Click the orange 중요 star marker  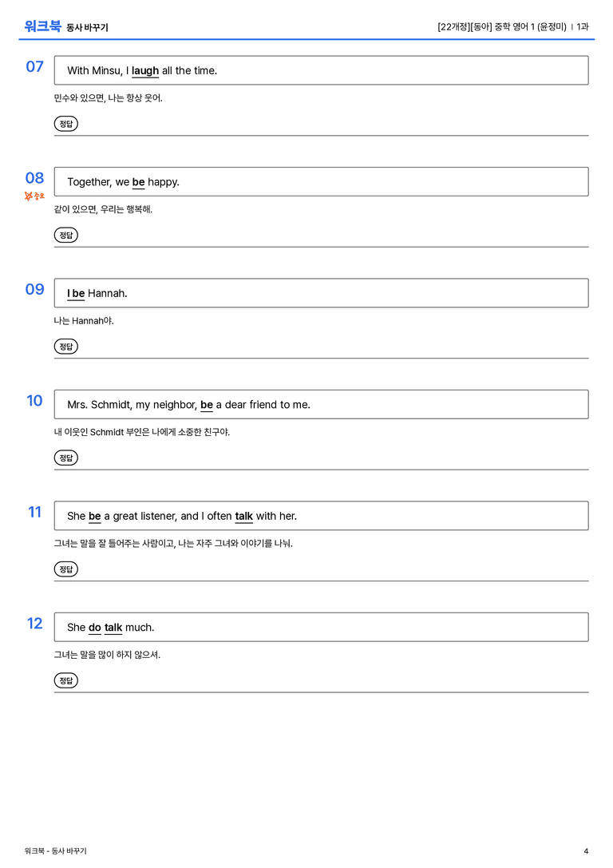(34, 196)
